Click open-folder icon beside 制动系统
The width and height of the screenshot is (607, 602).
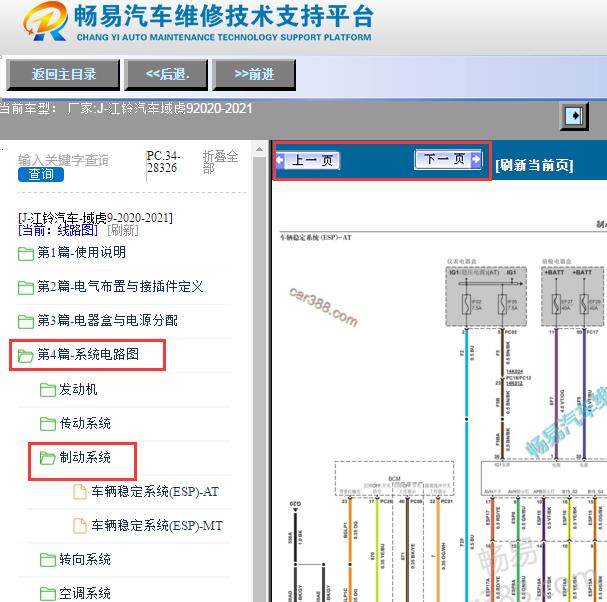tap(48, 458)
